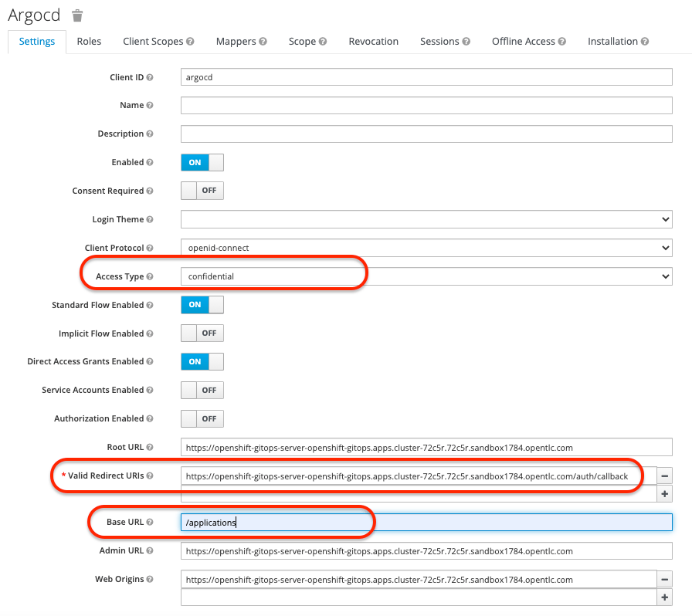The width and height of the screenshot is (692, 616).
Task: Remove the Web Origins entry with minus button
Action: [665, 580]
